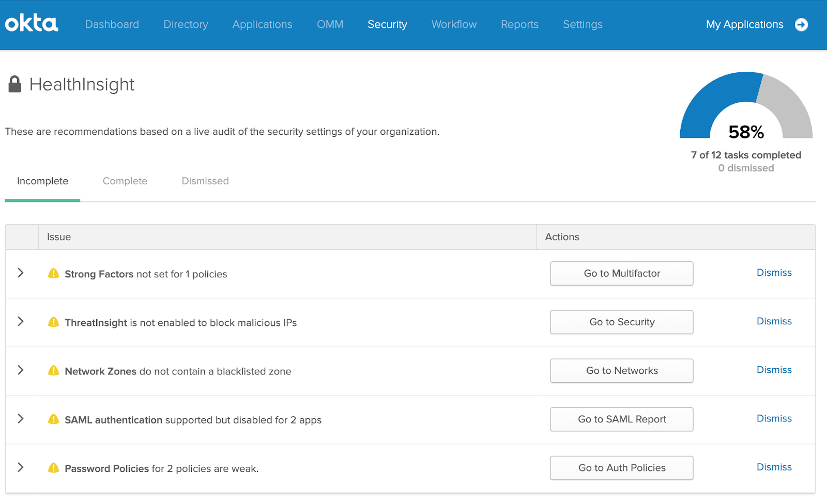Image resolution: width=827 pixels, height=504 pixels.
Task: Expand the Strong Factors issue row
Action: [21, 273]
